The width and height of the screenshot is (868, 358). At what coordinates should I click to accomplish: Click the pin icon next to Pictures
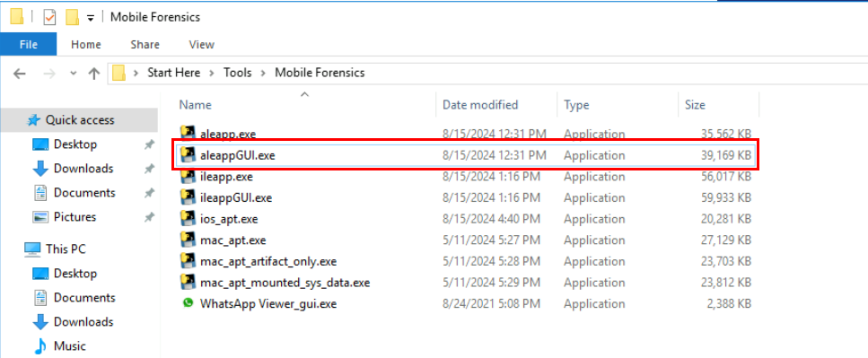pos(149,217)
